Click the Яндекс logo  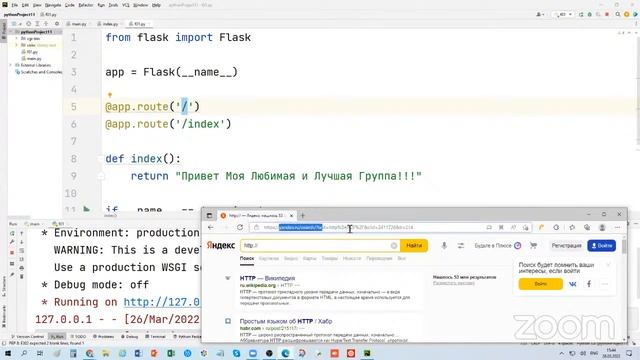(221, 245)
